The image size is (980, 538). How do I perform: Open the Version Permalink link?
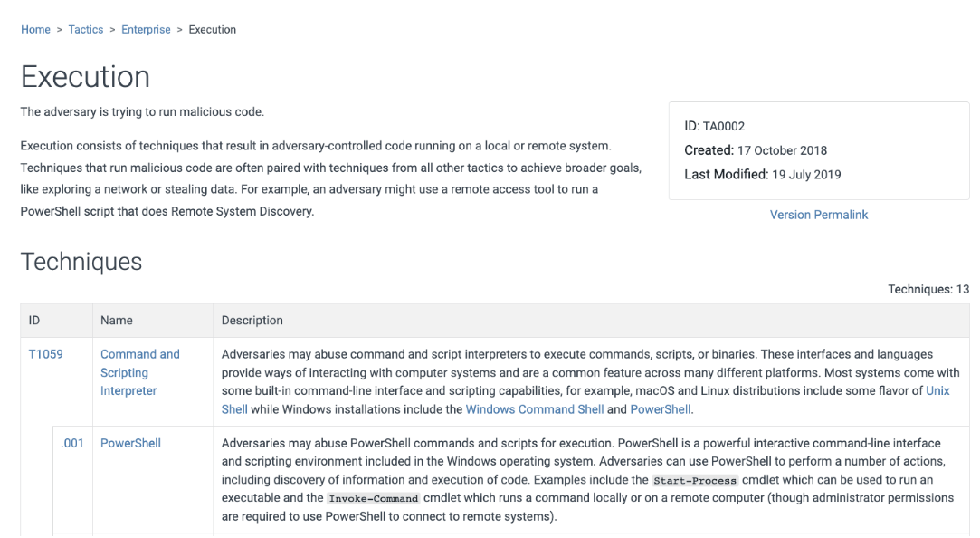click(818, 215)
